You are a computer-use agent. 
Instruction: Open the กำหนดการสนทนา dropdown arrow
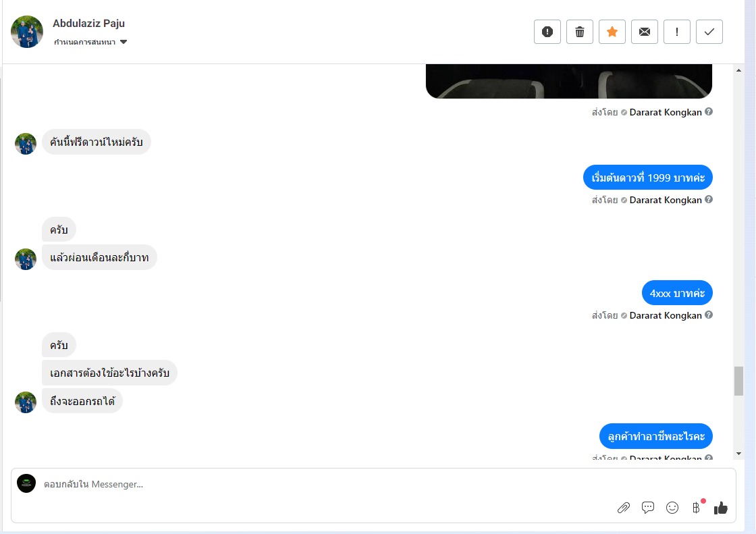pyautogui.click(x=124, y=42)
